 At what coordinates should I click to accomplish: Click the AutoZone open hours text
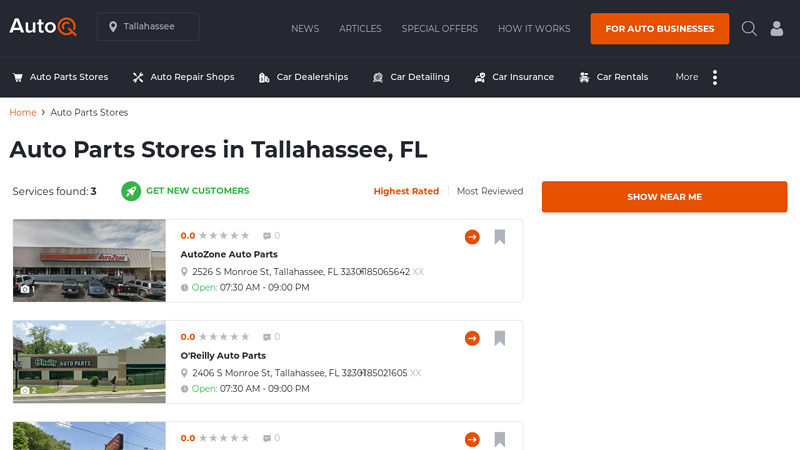(x=251, y=288)
